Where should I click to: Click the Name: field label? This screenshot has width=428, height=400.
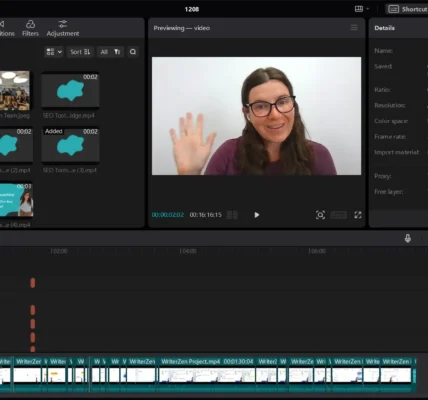[383, 51]
